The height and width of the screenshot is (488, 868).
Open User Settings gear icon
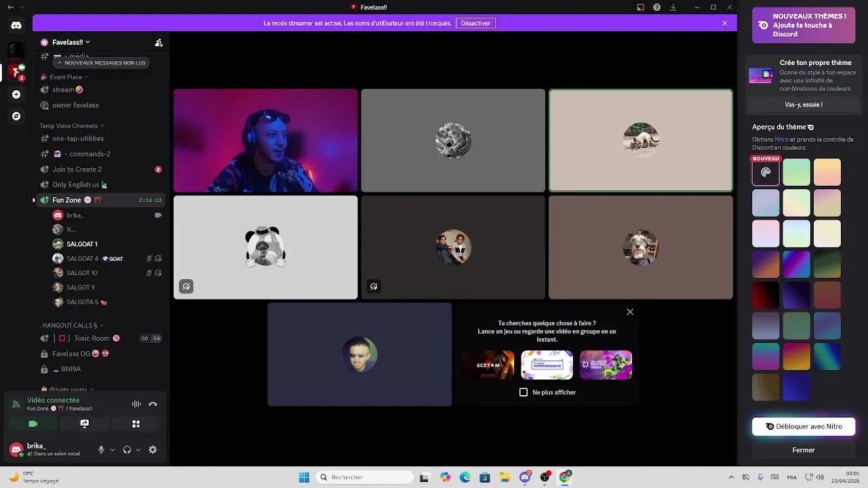point(153,449)
